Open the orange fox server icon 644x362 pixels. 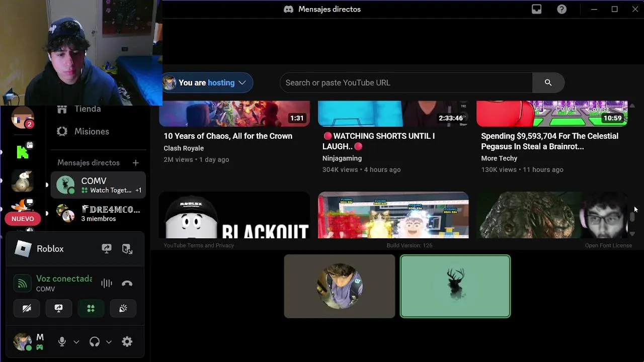click(23, 206)
